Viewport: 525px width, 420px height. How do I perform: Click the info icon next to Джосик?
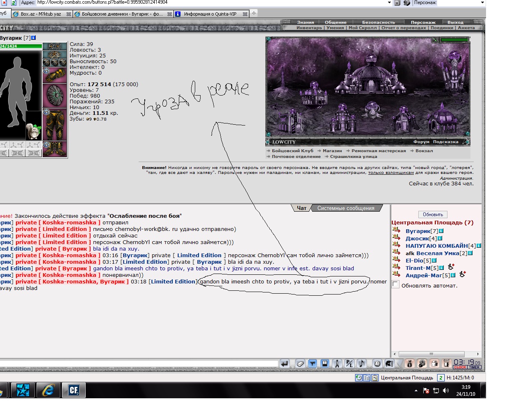[x=440, y=238]
